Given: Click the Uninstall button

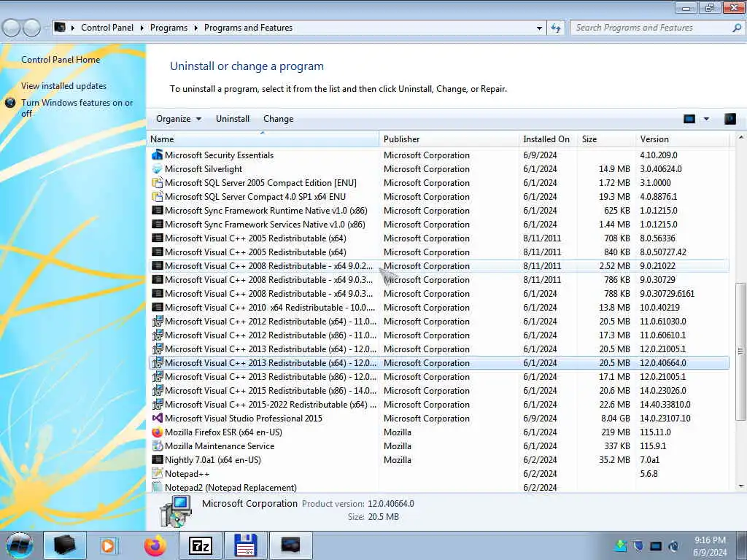Looking at the screenshot, I should tap(233, 119).
